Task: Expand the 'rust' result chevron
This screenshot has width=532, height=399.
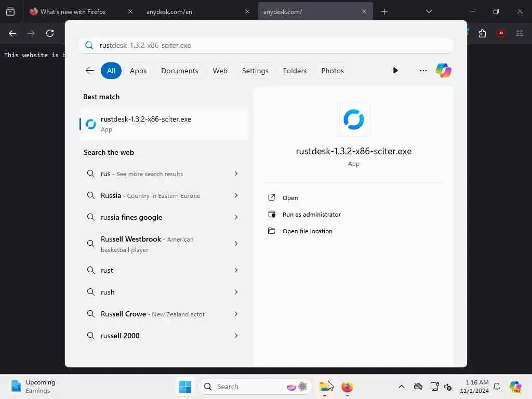Action: tap(236, 270)
